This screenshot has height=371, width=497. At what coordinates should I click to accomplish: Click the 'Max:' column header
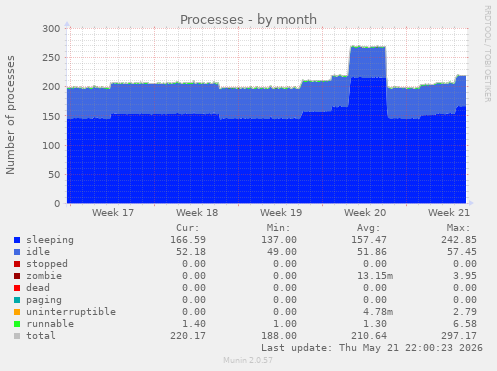click(458, 228)
